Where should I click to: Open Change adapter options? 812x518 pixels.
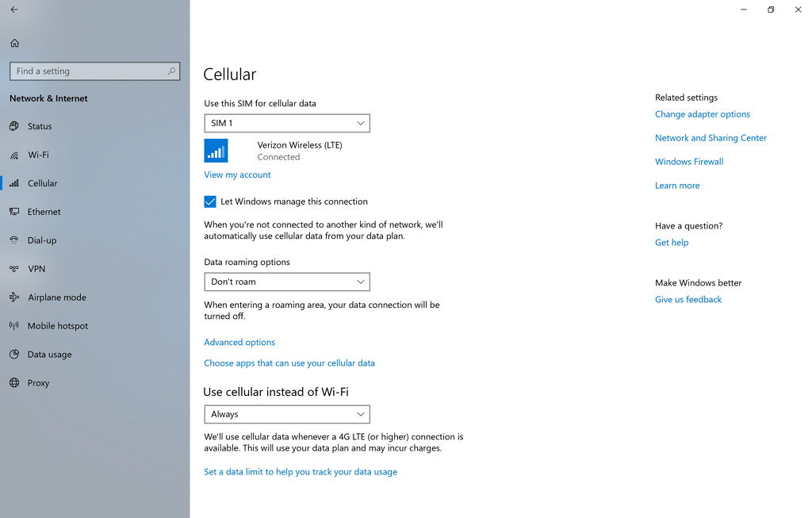pos(703,114)
